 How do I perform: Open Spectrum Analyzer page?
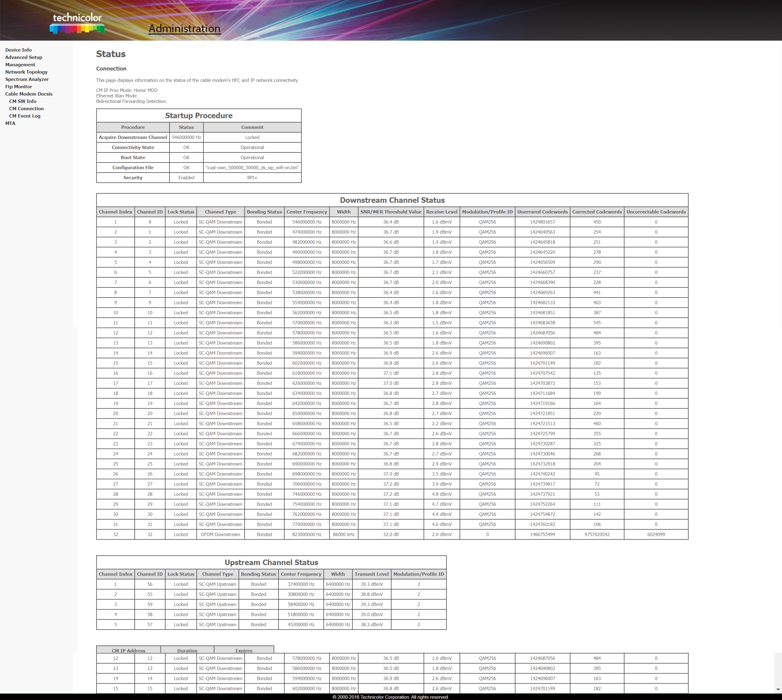[x=27, y=79]
